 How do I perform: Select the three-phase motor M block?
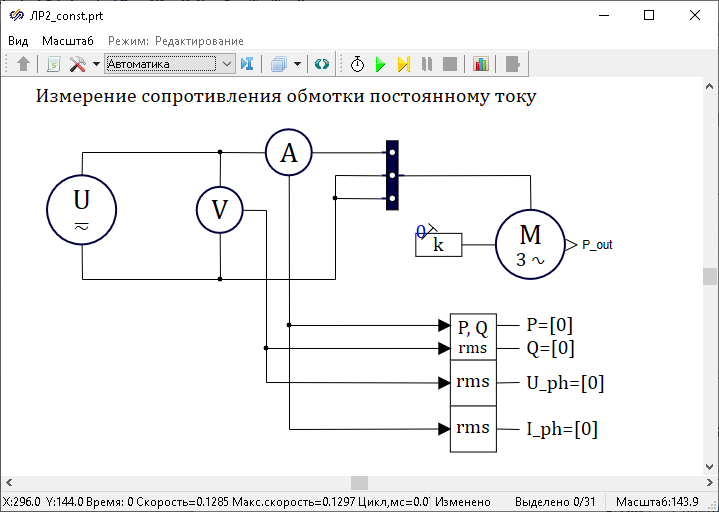pyautogui.click(x=530, y=244)
